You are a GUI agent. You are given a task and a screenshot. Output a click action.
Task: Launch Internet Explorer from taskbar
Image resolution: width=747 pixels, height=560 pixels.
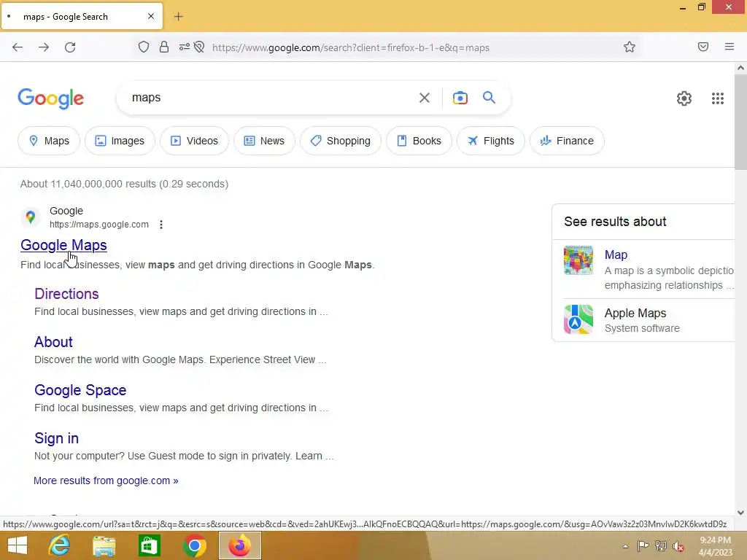click(59, 545)
